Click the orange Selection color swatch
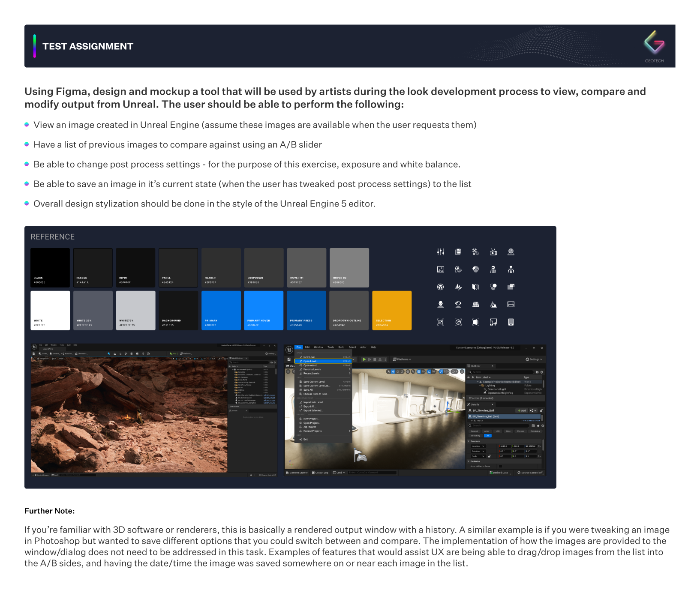The width and height of the screenshot is (700, 593). (x=392, y=311)
